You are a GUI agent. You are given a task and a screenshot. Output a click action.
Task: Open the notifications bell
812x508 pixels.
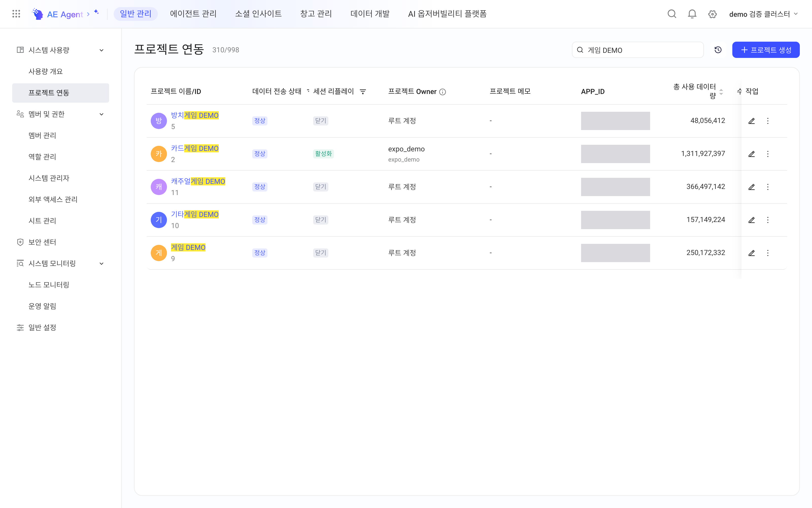[x=692, y=14]
